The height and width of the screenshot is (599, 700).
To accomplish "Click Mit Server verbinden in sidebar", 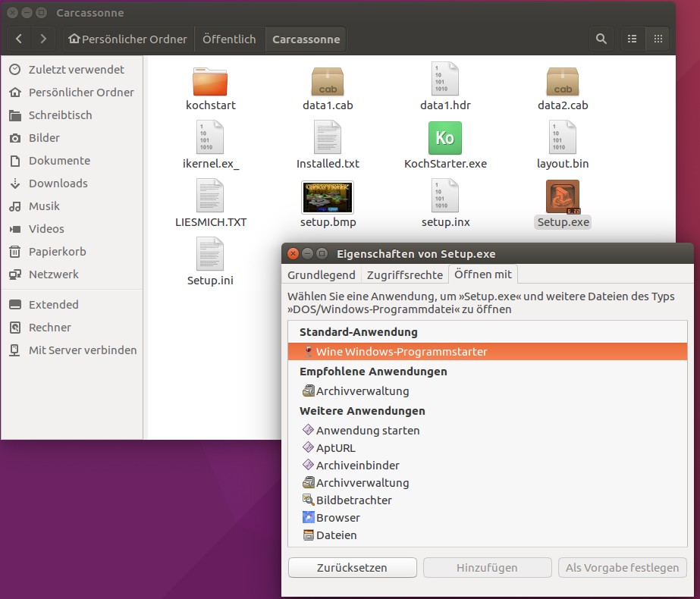I will click(72, 350).
